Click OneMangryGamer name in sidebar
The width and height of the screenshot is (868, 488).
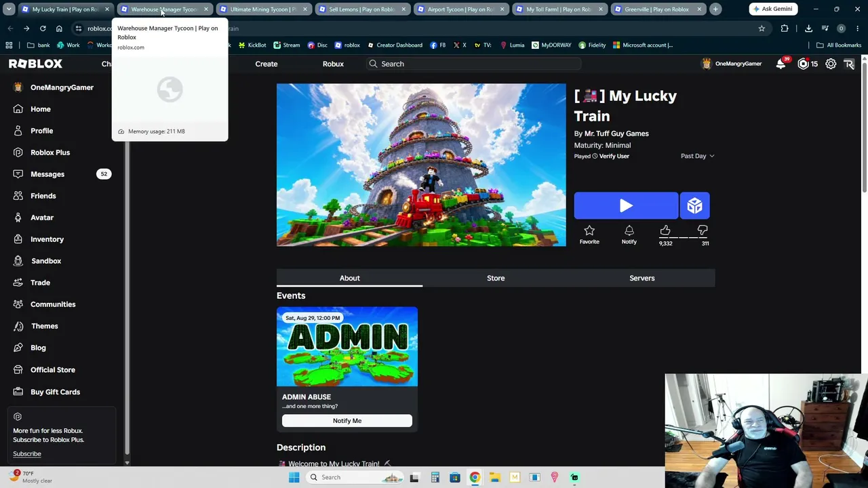pyautogui.click(x=62, y=87)
